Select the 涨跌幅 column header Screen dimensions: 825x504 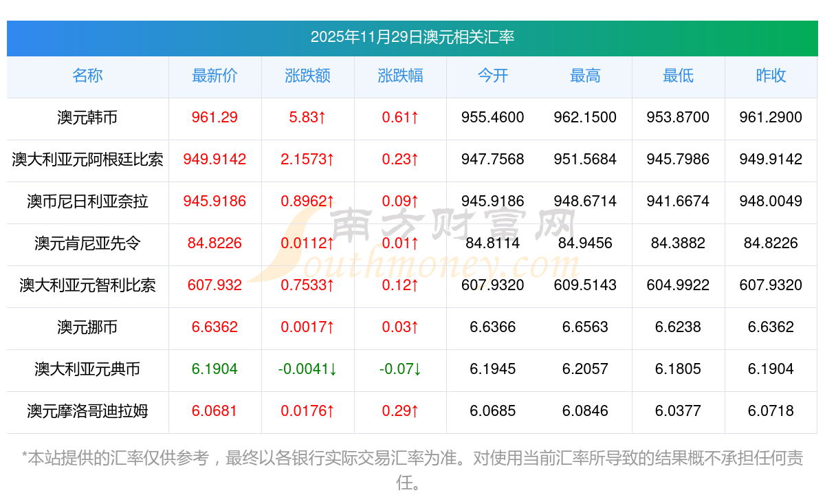click(400, 76)
